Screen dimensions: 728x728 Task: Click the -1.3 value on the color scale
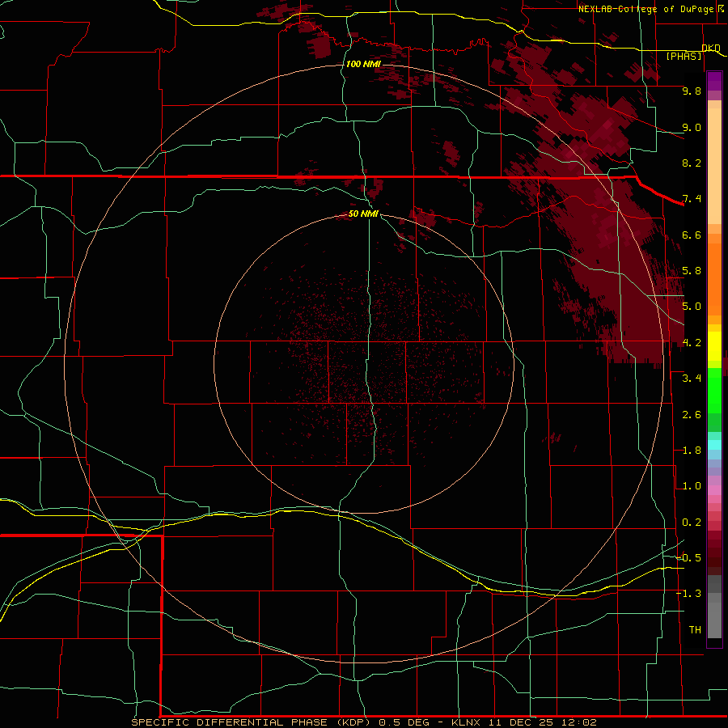[688, 594]
